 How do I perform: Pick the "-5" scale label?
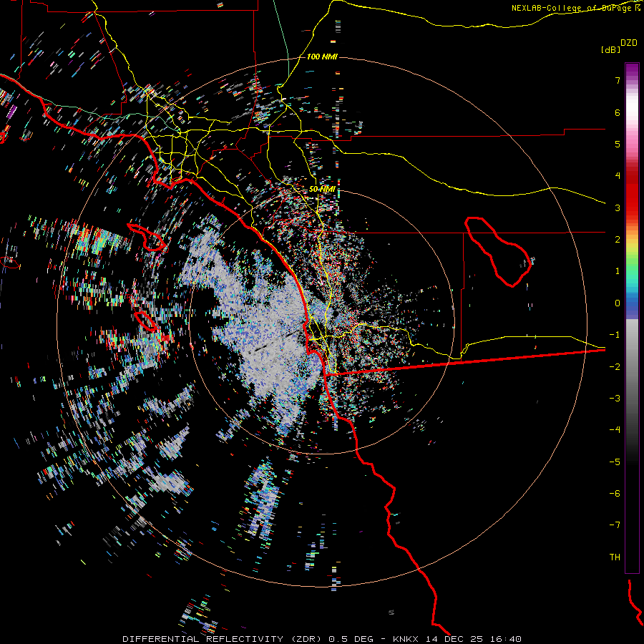tap(615, 462)
